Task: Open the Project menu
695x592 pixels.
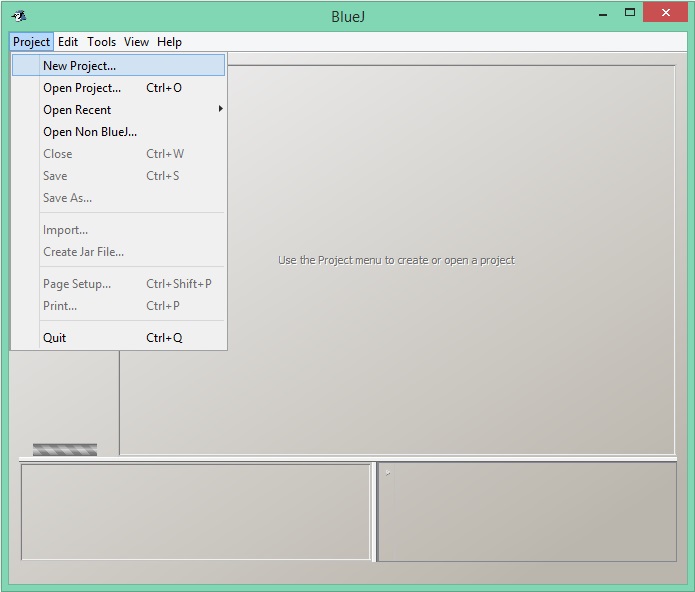Action: click(x=31, y=42)
